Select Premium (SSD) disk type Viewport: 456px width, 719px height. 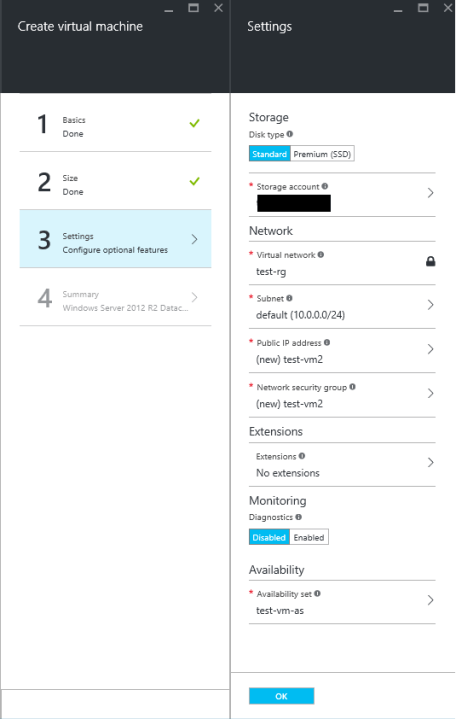(x=322, y=154)
